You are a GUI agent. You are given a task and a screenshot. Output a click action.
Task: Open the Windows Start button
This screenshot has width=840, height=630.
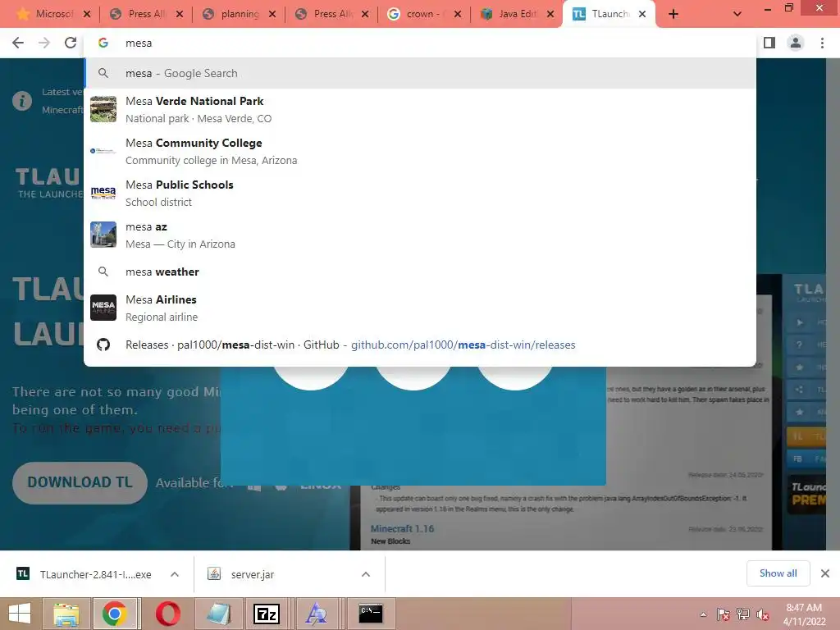click(x=20, y=614)
